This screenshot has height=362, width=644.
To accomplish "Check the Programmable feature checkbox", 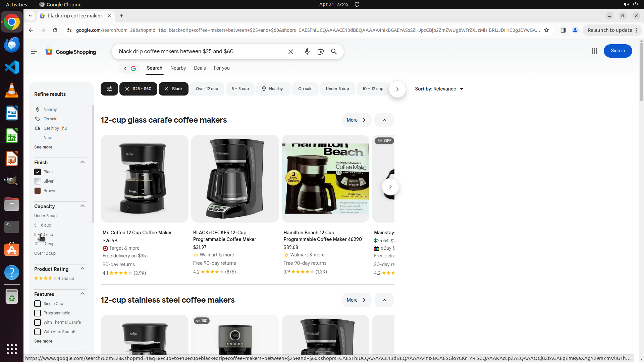I will tap(38, 313).
